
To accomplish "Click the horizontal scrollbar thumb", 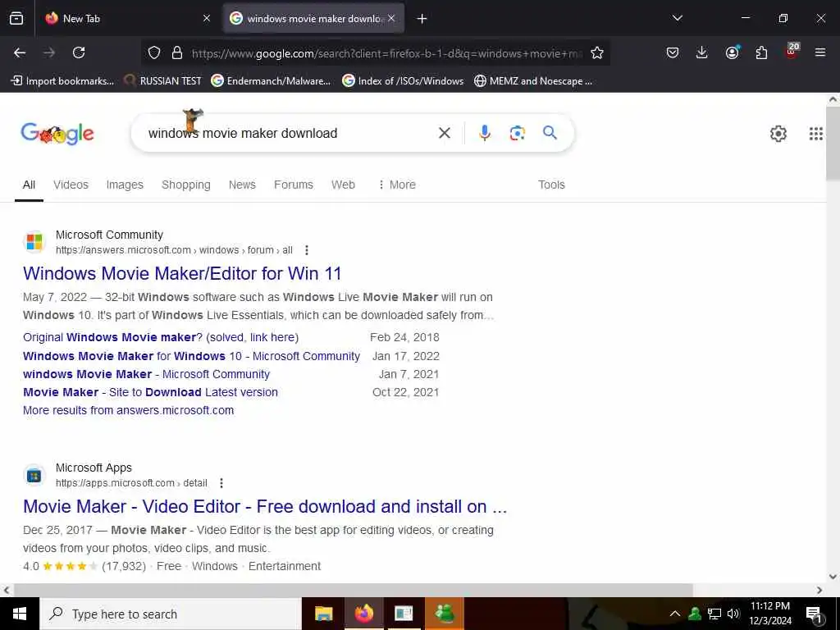I will click(353, 590).
